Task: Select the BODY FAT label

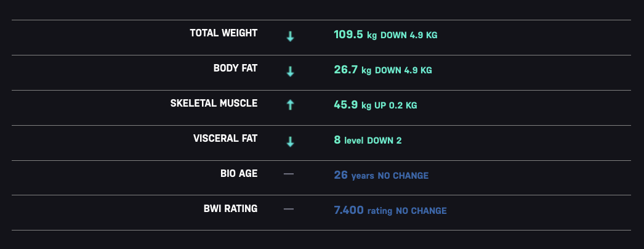Action: [235, 68]
